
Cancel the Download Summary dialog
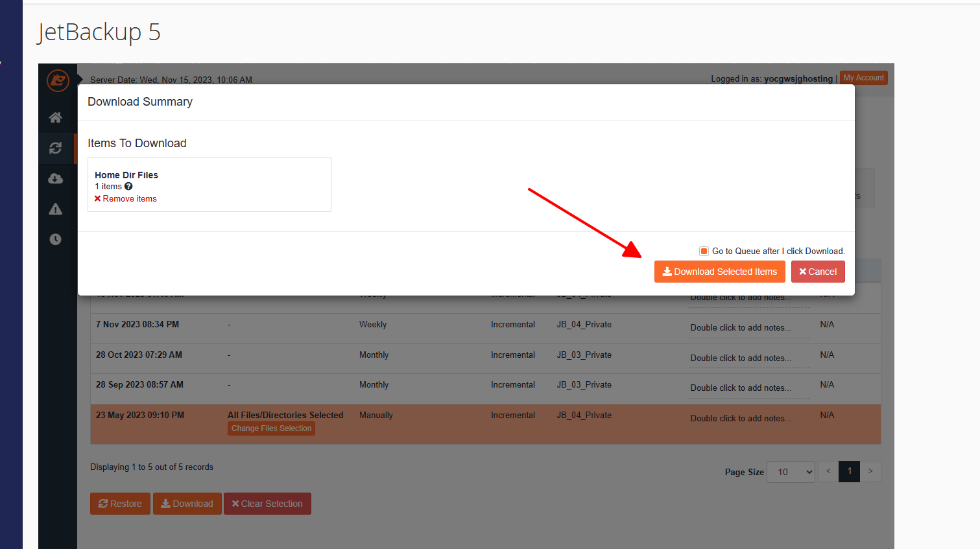[818, 272]
